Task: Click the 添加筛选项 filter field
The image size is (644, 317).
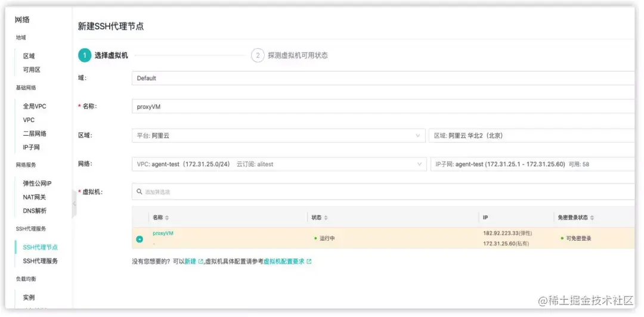Action: [383, 192]
